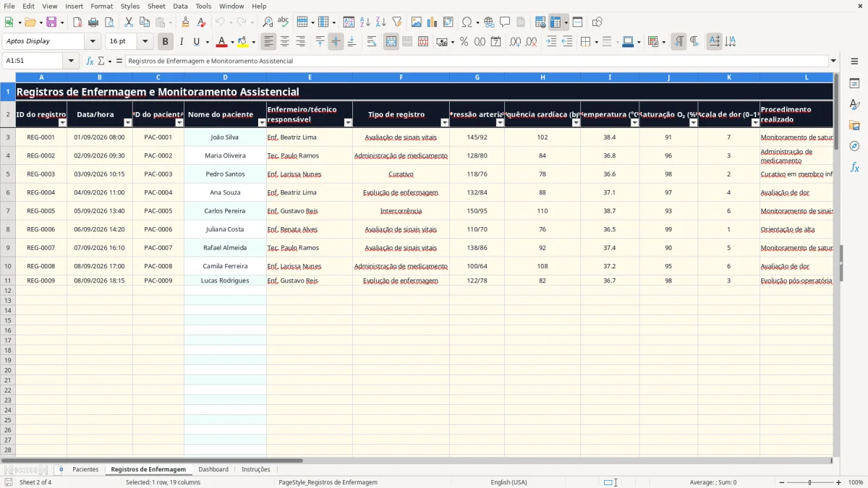Insert a hyperlink
868x488 pixels.
pyautogui.click(x=489, y=22)
